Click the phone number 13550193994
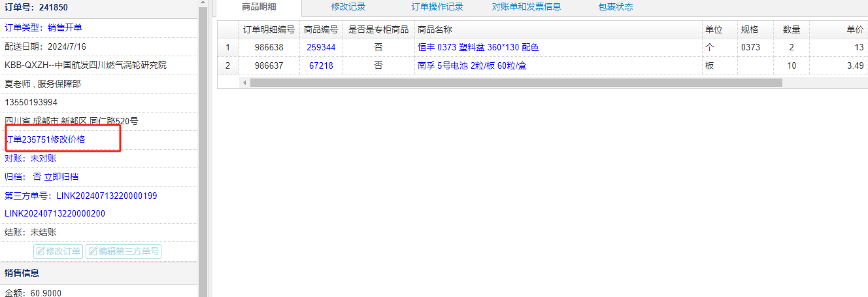The width and height of the screenshot is (868, 297). [31, 103]
